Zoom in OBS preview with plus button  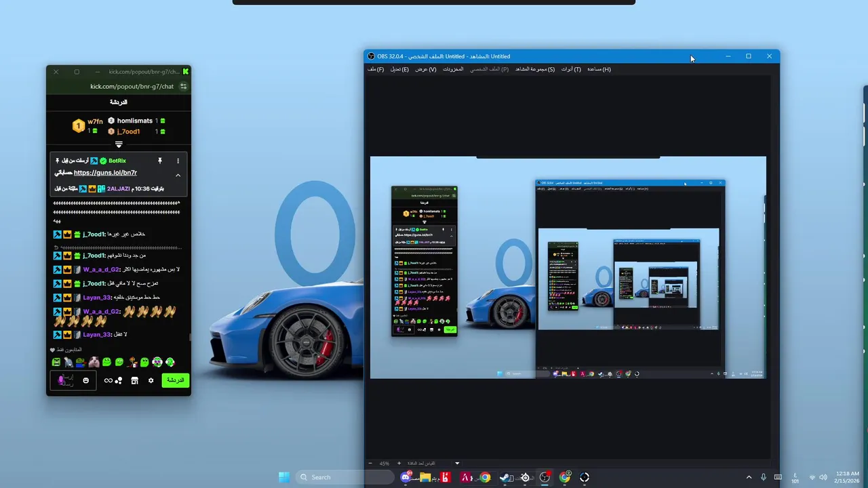pos(399,464)
